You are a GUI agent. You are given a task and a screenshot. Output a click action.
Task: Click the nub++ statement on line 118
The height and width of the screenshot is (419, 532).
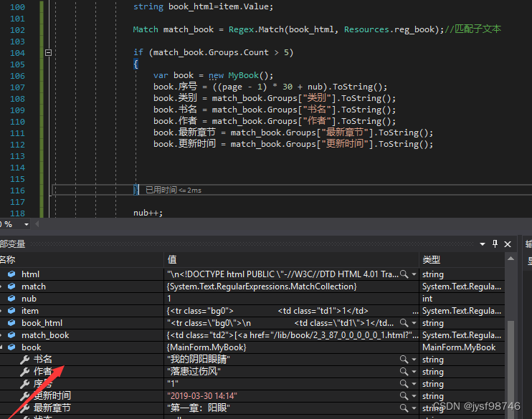point(148,213)
